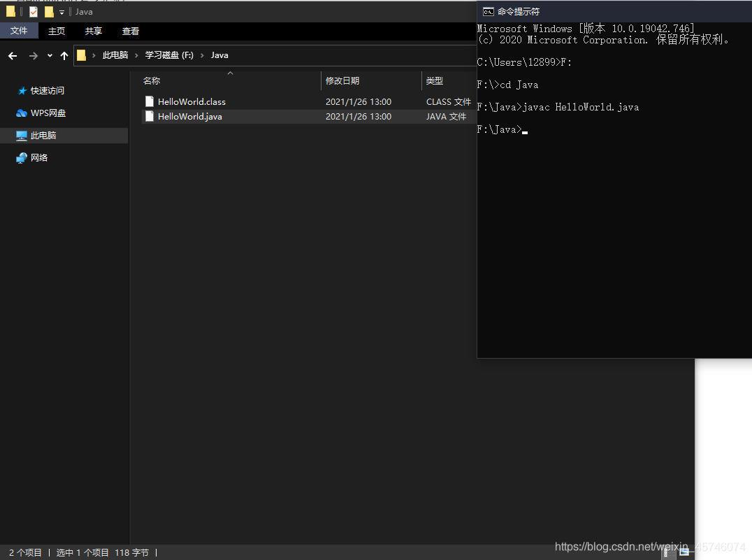Click the Command Prompt window icon
Image resolution: width=752 pixels, height=560 pixels.
coord(489,11)
